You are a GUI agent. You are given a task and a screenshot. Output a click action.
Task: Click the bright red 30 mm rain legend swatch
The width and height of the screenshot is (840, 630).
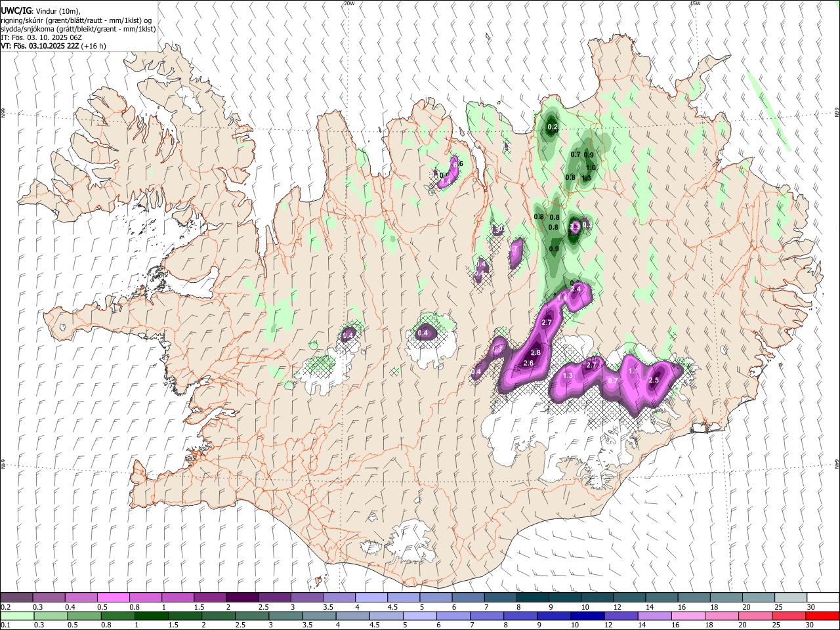click(x=822, y=616)
